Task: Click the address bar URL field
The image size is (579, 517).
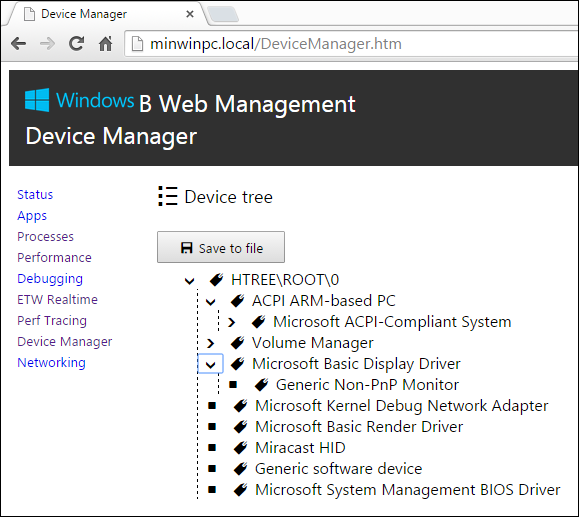Action: pyautogui.click(x=351, y=44)
